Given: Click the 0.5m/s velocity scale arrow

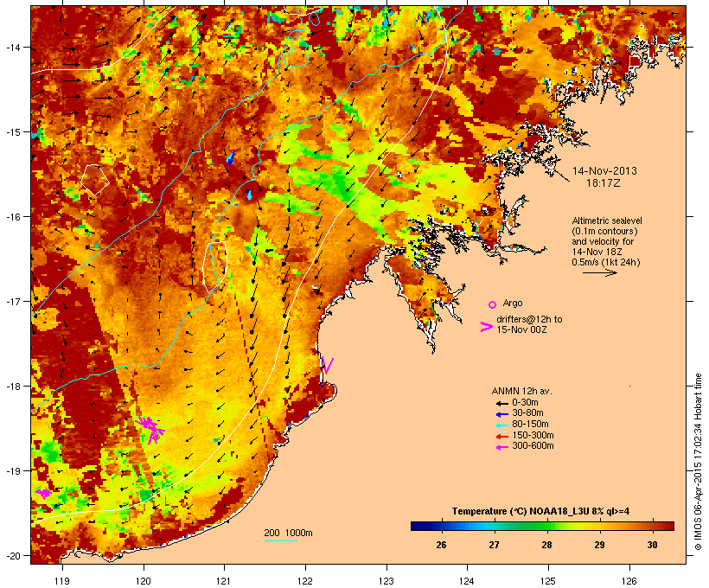Looking at the screenshot, I should pyautogui.click(x=599, y=272).
